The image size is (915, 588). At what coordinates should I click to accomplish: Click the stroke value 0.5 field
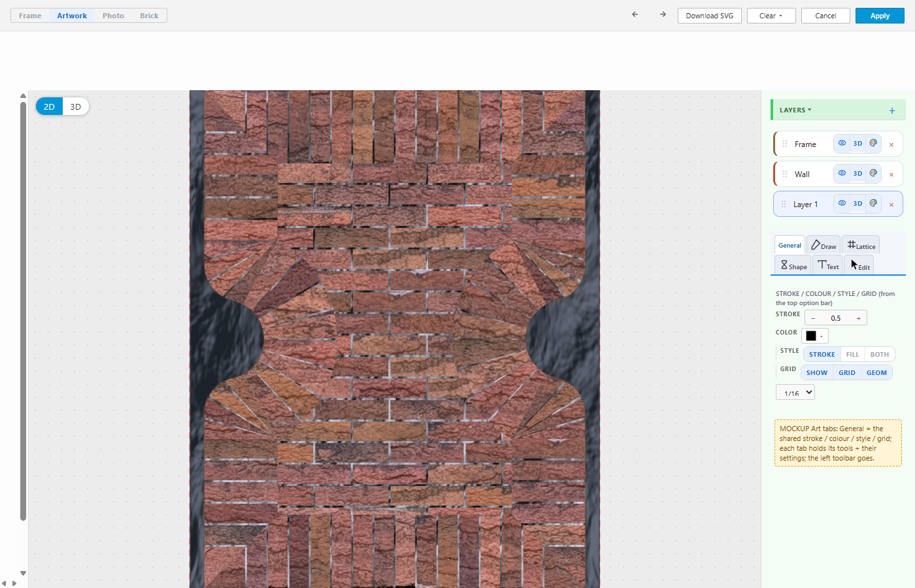click(836, 318)
